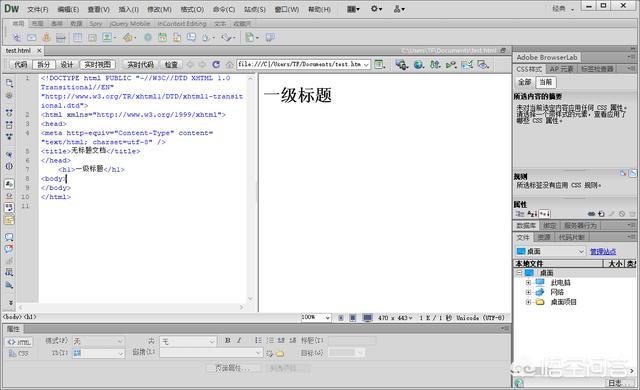This screenshot has height=390, width=640.
Task: Open the 格式 format dropdown in Properties
Action: tap(98, 341)
